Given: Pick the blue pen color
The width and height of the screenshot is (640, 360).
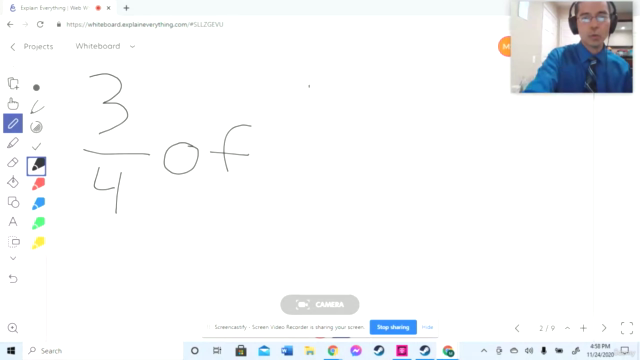Looking at the screenshot, I should click(38, 204).
